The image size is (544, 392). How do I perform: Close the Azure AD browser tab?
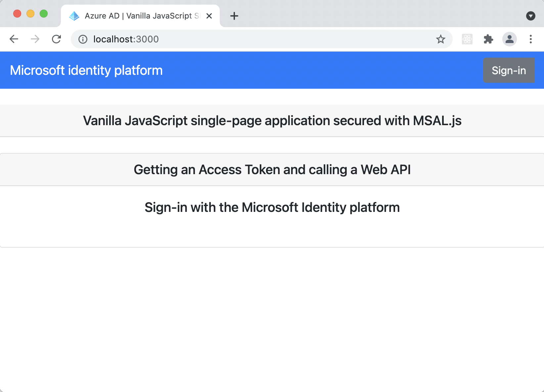click(x=209, y=16)
